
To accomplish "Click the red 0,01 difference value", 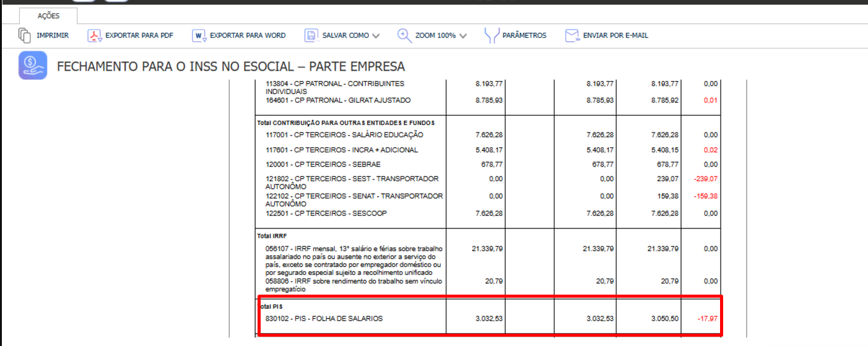I will 710,100.
